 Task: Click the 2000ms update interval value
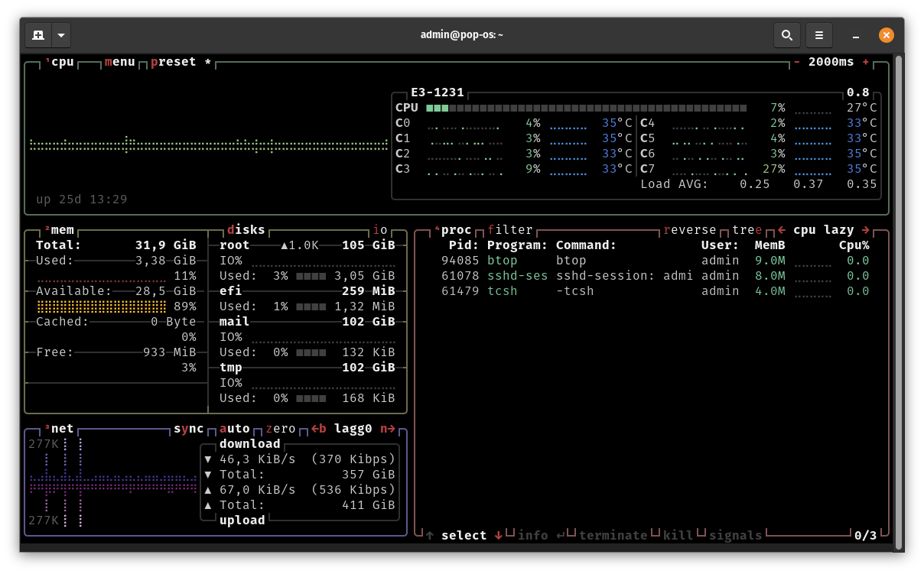(831, 62)
